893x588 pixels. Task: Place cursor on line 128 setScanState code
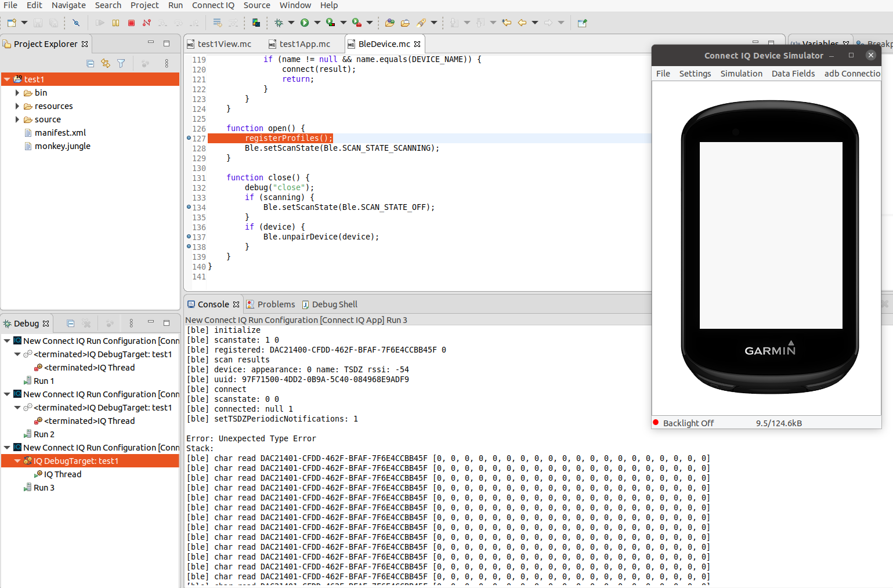click(x=342, y=148)
